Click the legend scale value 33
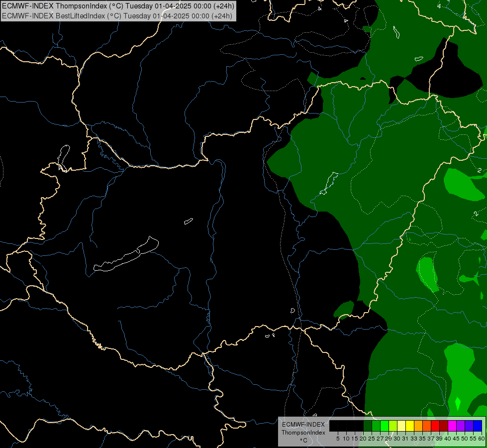Screen dimensions: 487x448 [414, 439]
